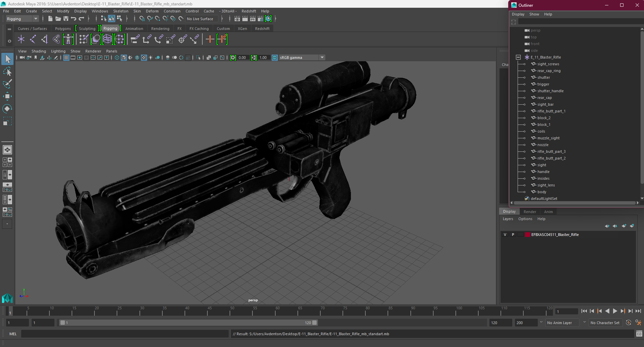Open the shelf tab list menu button

9,29
